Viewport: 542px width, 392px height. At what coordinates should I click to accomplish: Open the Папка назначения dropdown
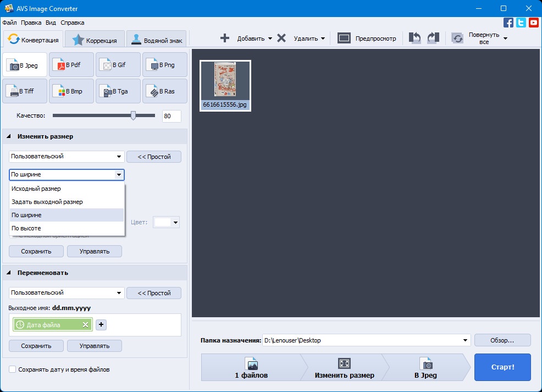pos(465,340)
